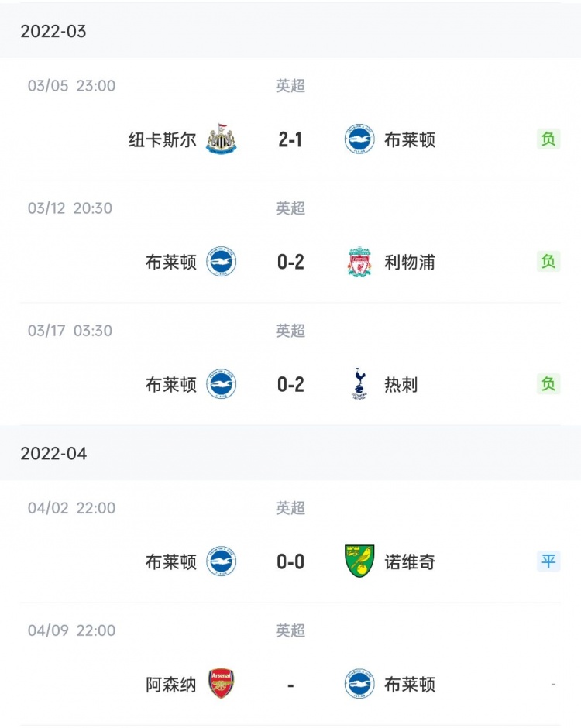Click the 英超 league label for the 03/12 match
The width and height of the screenshot is (581, 728).
(x=290, y=208)
